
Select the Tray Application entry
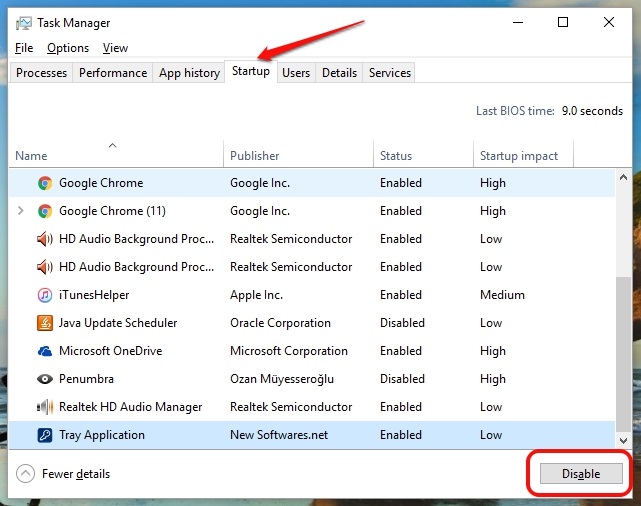click(102, 435)
